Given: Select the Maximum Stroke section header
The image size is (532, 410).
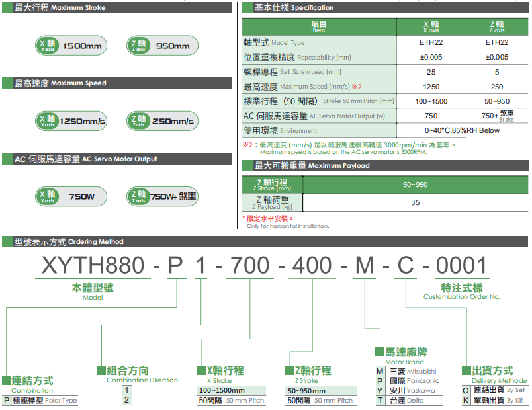Looking at the screenshot, I should (x=117, y=7).
